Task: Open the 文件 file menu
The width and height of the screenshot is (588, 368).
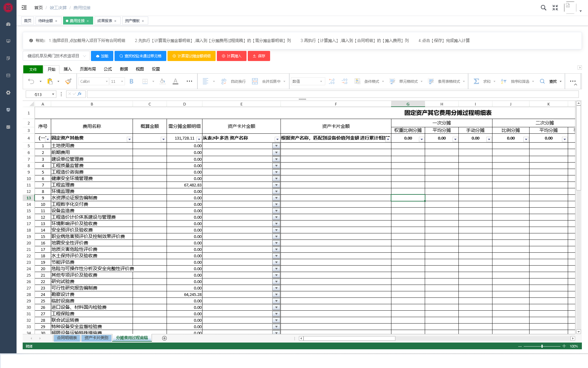Action: (x=33, y=69)
